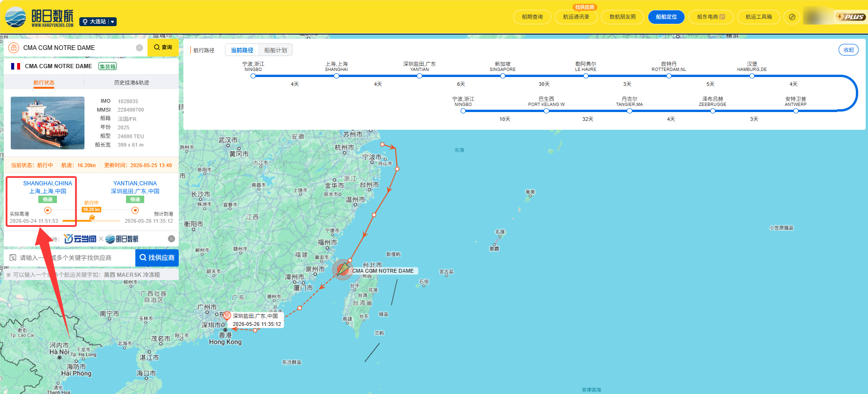Click the red destination pin at 深圳盐田 on map
Screen dimensions: 868x394
(227, 316)
